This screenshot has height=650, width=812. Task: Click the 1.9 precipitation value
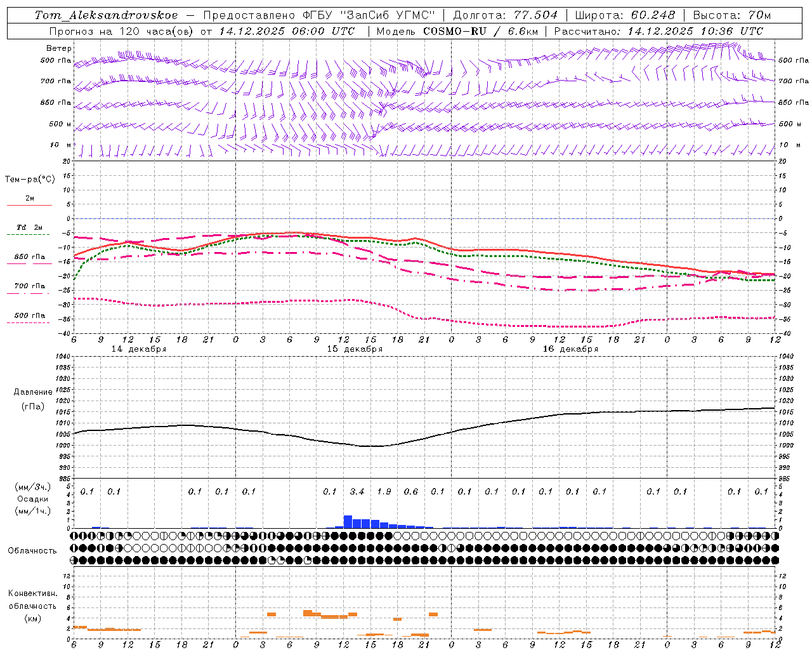coord(384,491)
